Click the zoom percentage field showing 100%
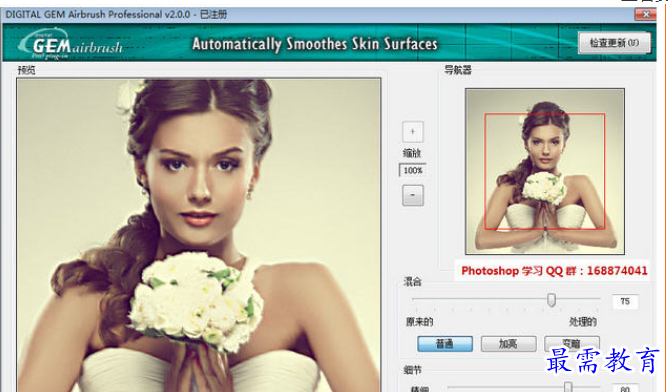This screenshot has width=668, height=392. [x=412, y=170]
